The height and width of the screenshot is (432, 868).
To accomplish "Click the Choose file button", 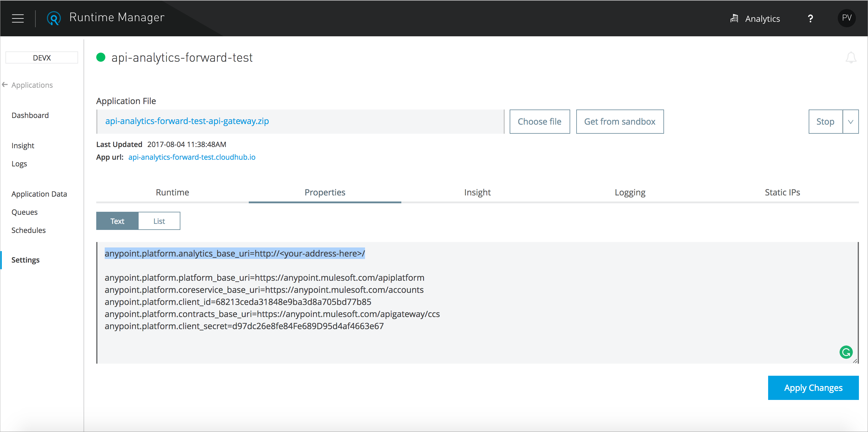I will (x=539, y=121).
